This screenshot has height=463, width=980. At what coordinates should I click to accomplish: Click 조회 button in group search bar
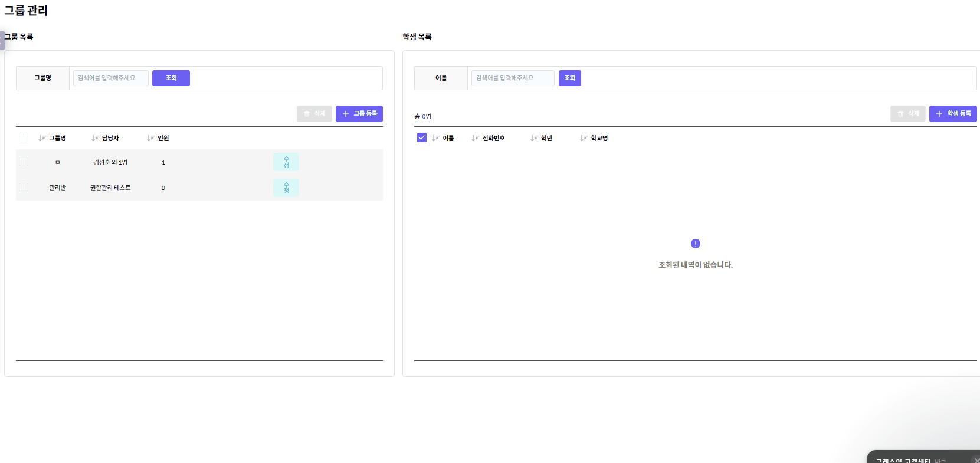coord(171,78)
